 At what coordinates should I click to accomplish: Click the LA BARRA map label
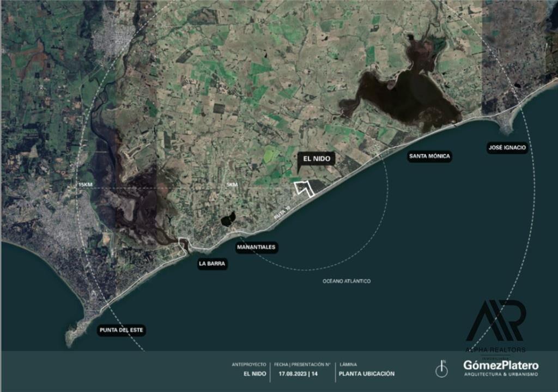[212, 264]
